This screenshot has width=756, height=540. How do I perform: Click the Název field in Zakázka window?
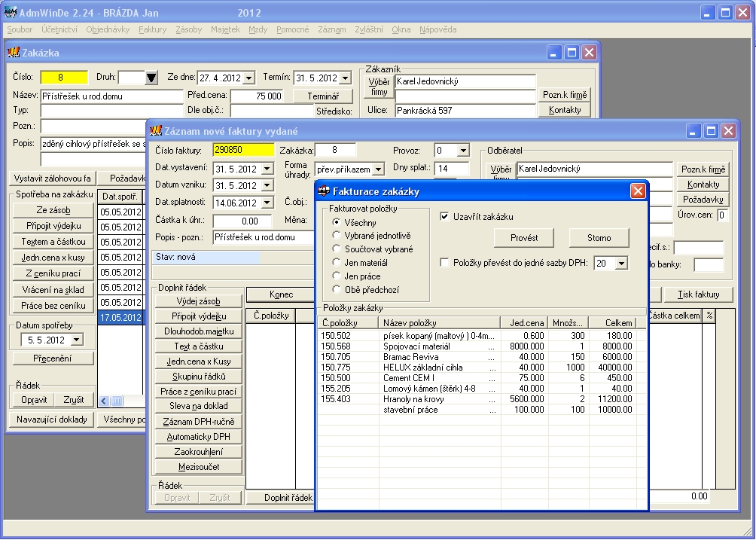[x=111, y=96]
